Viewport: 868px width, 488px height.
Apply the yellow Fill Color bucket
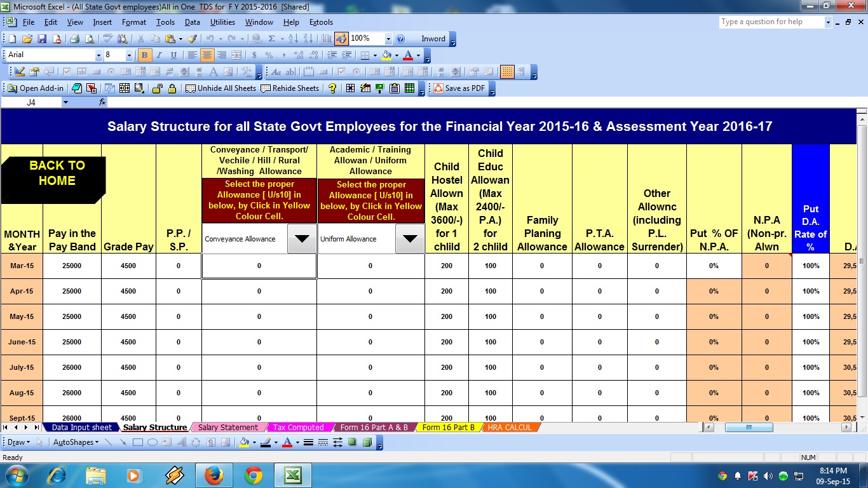pyautogui.click(x=386, y=55)
